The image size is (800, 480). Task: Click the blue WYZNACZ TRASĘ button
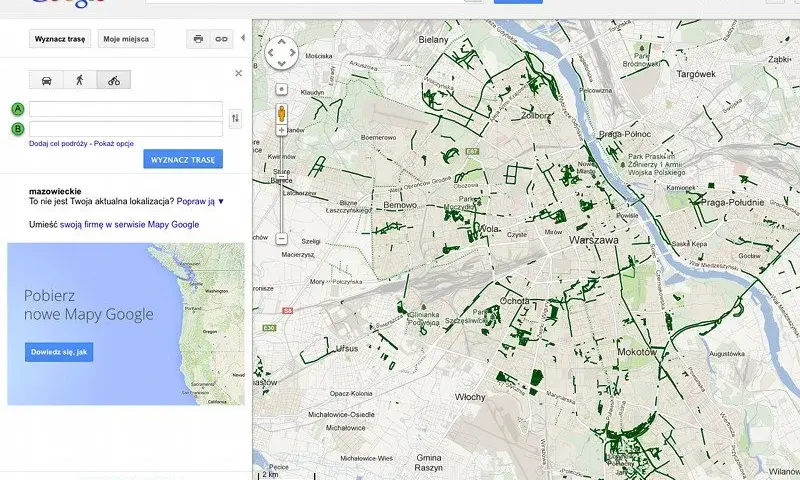[183, 159]
